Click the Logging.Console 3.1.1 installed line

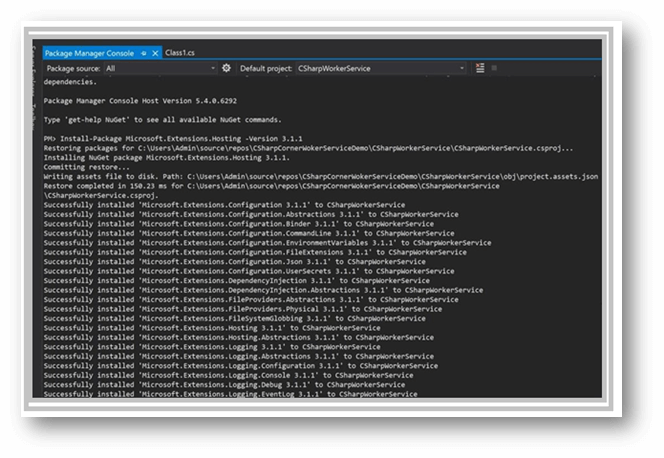228,375
